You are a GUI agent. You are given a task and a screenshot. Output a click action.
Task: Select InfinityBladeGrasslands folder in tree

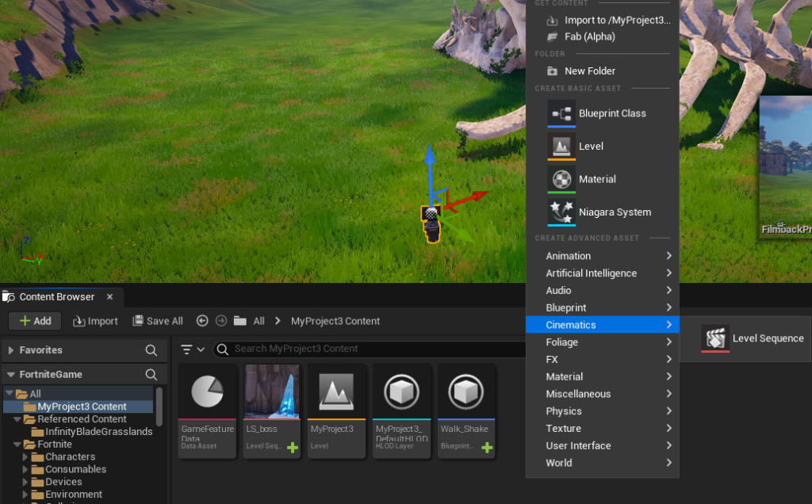[x=94, y=432]
